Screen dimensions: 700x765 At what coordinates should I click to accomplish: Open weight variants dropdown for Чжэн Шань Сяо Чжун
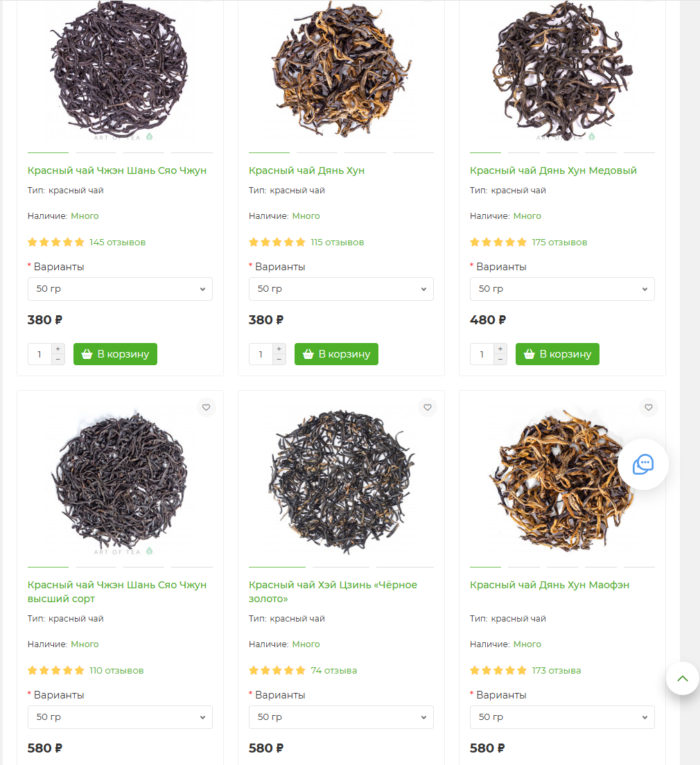click(x=120, y=289)
